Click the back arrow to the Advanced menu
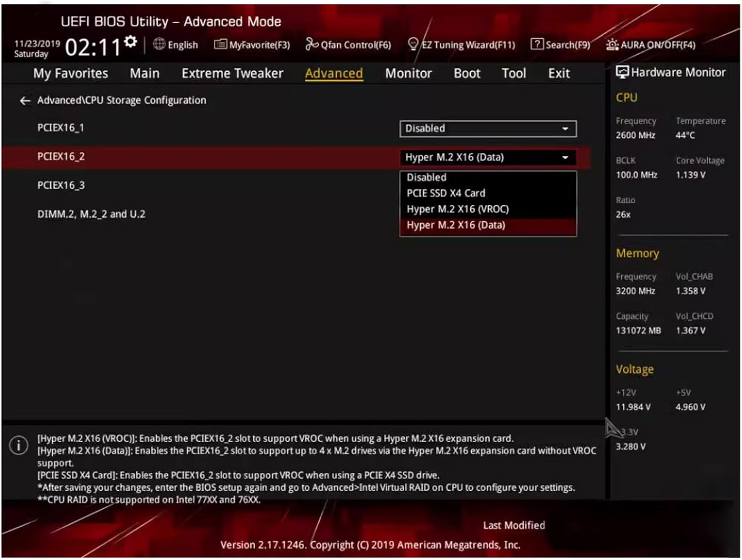 (x=25, y=101)
